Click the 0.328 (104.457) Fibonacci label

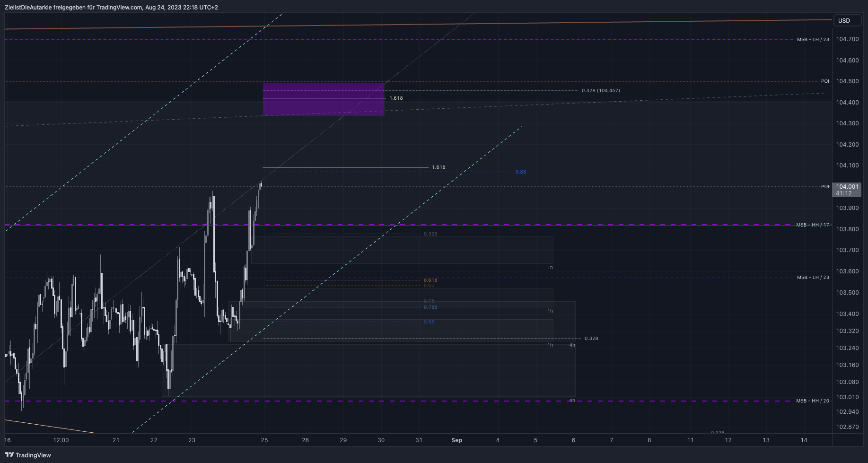tap(601, 90)
